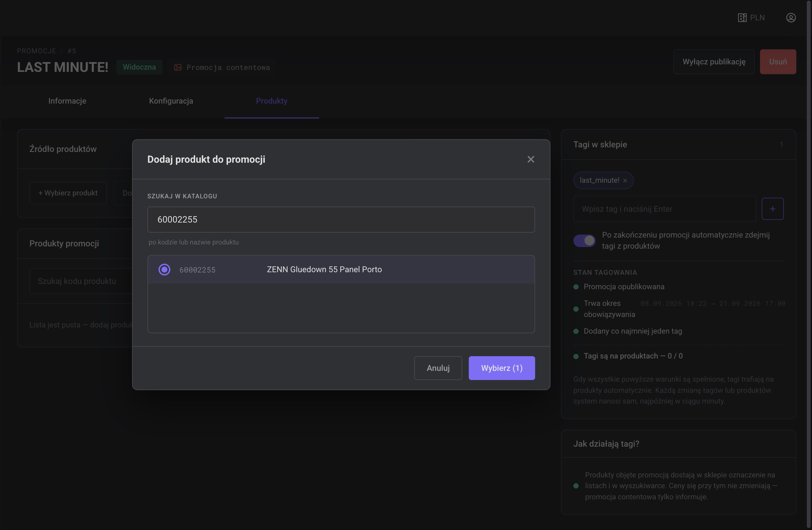Cancel the dialog with Anuluj
Image resolution: width=812 pixels, height=530 pixels.
click(x=438, y=368)
